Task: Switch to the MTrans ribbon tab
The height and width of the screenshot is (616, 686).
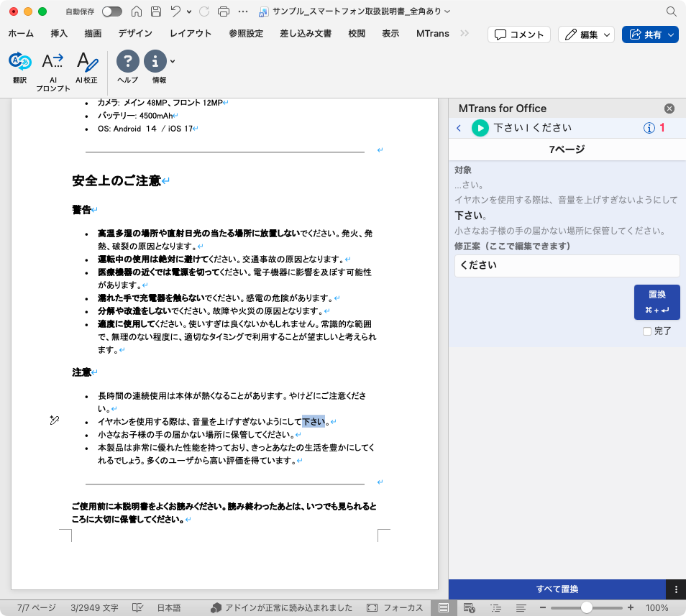Action: [432, 33]
